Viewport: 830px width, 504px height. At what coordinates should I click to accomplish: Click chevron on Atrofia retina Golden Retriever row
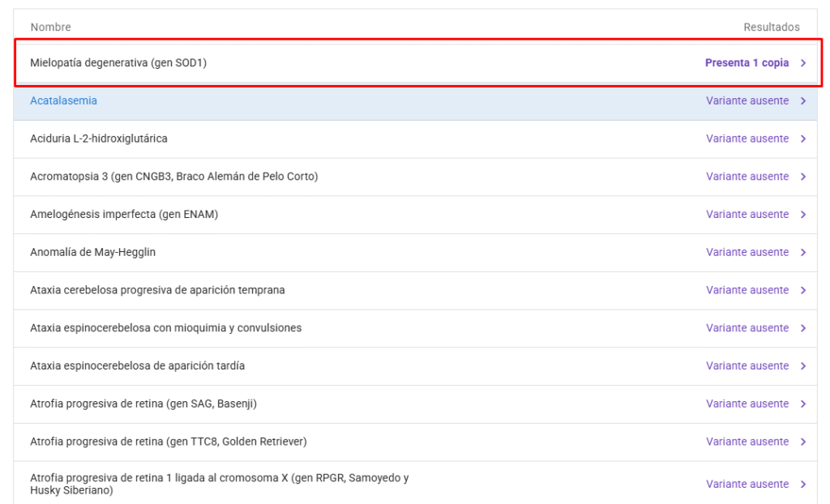coord(803,442)
